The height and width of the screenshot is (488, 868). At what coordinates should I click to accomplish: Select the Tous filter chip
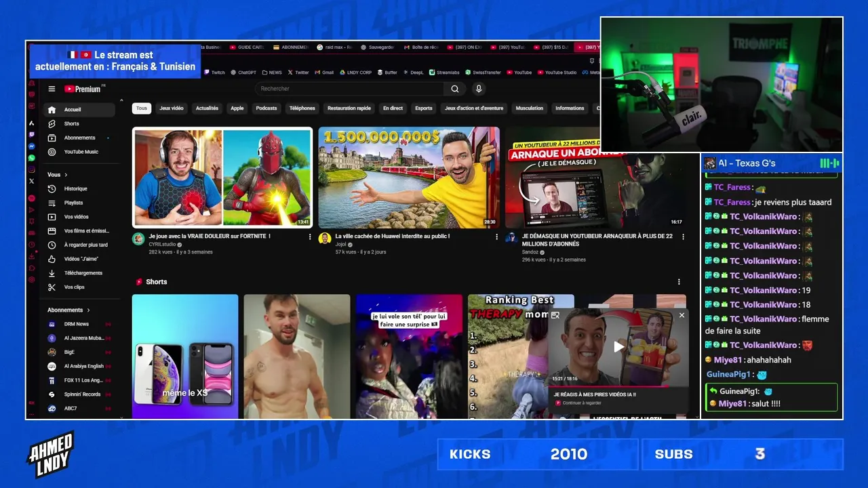(141, 108)
